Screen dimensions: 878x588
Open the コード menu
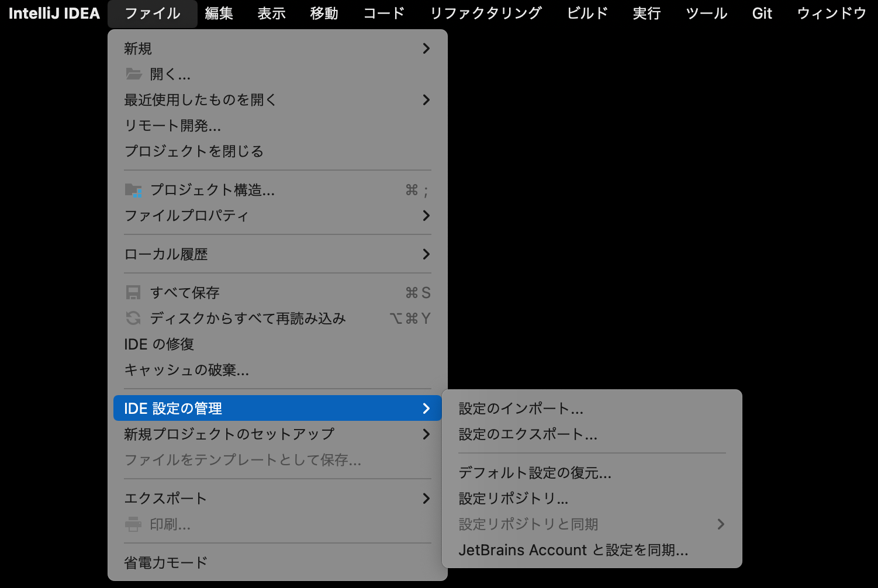384,13
